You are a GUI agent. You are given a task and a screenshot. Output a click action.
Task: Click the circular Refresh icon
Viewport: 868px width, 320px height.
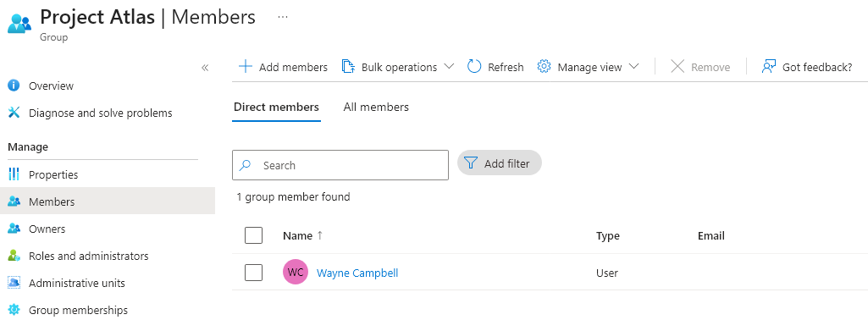point(474,67)
